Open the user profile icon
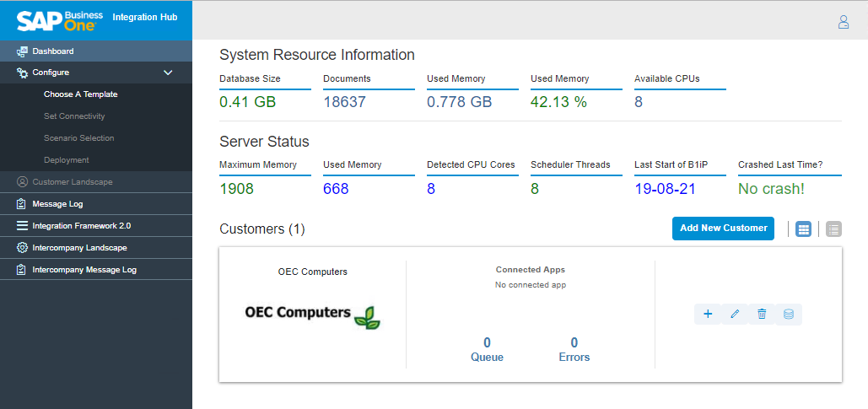 tap(843, 23)
